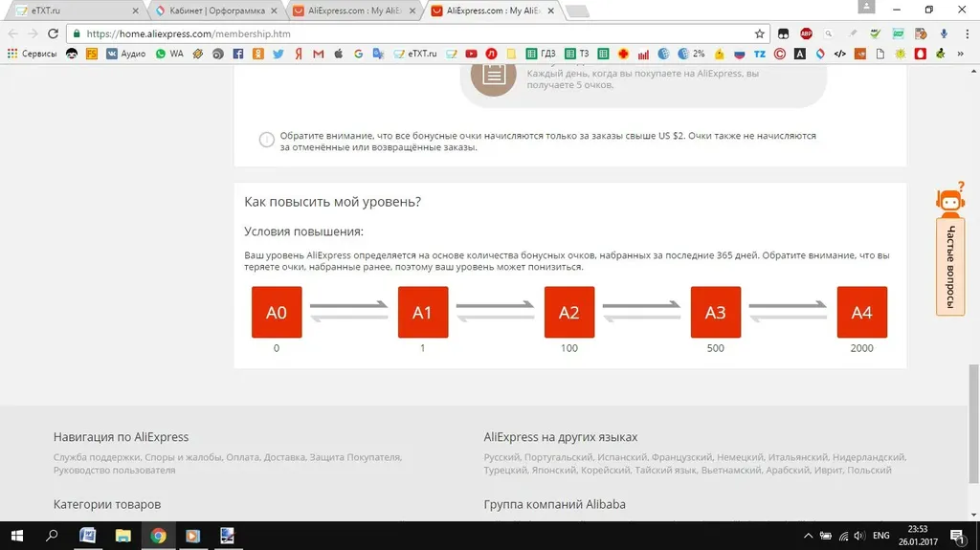Close the Кабинет | Орфограммка tab

(274, 11)
